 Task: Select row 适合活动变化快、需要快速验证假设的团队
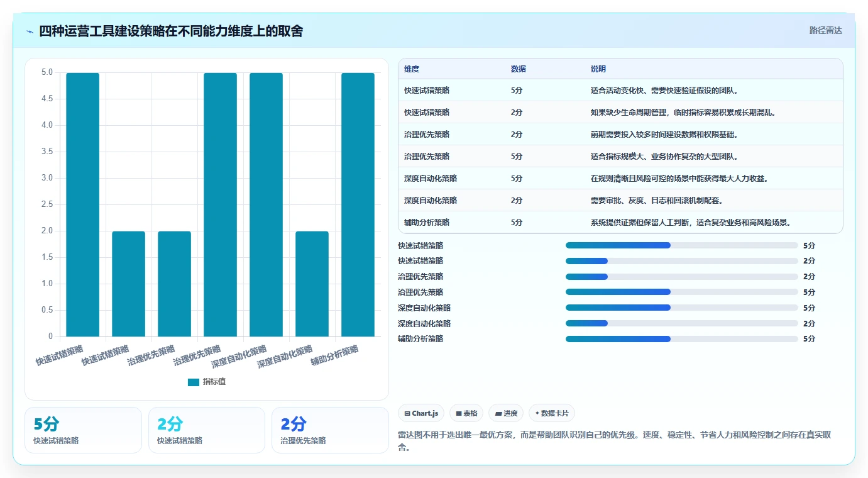pos(620,90)
